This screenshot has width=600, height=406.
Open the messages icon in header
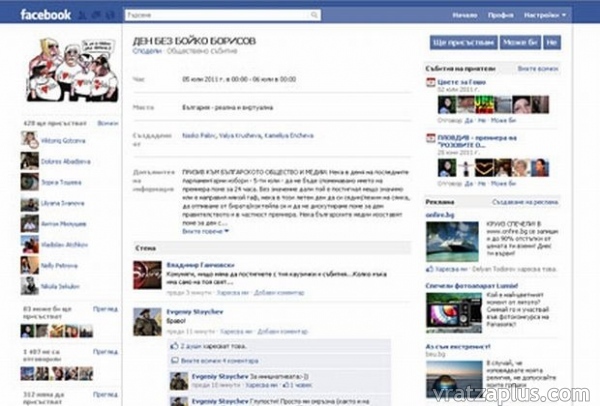point(96,15)
